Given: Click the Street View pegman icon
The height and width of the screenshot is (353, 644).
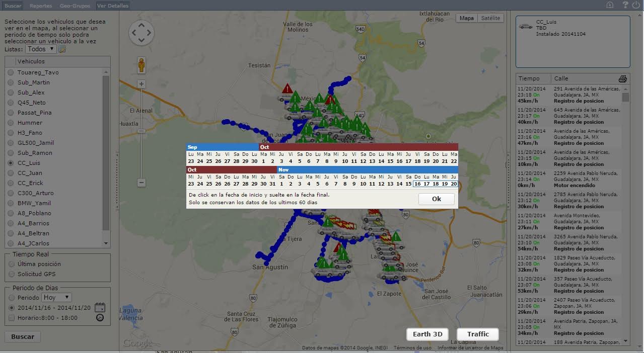Looking at the screenshot, I should (x=141, y=65).
